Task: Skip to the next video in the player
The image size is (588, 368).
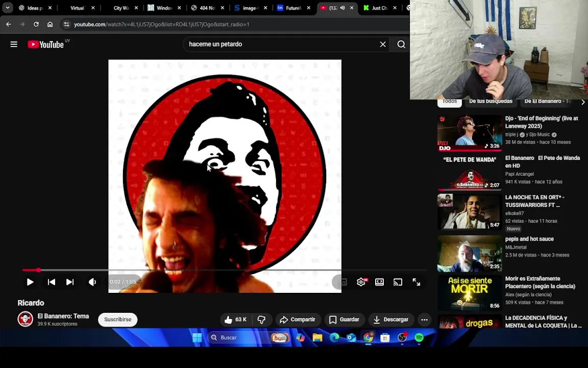Action: tap(70, 282)
